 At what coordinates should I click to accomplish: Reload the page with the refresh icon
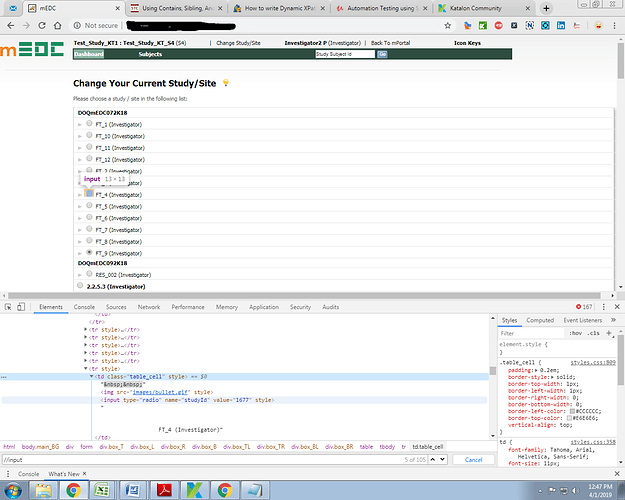[x=41, y=26]
